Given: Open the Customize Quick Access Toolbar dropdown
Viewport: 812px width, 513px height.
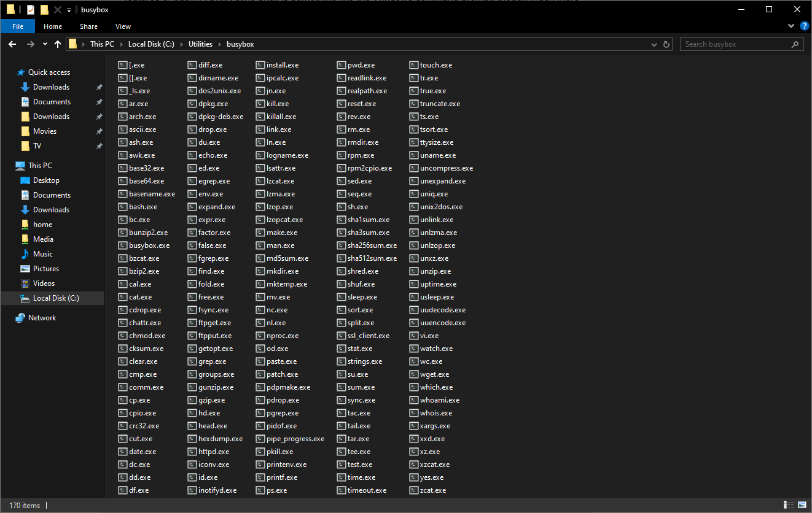Looking at the screenshot, I should (x=69, y=10).
